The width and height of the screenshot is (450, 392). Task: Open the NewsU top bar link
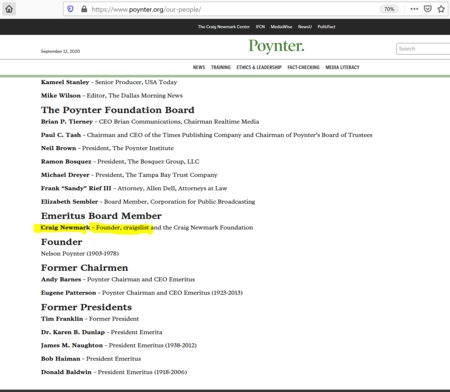(x=305, y=27)
